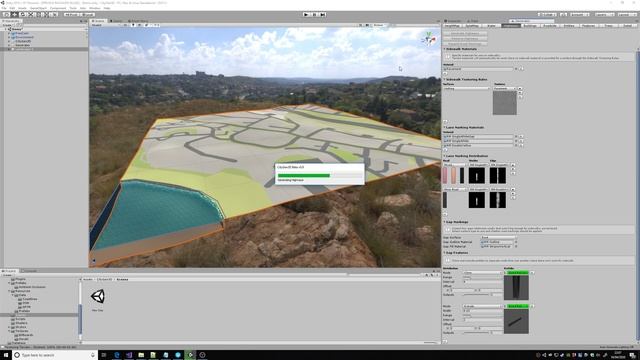The height and width of the screenshot is (360, 640).
Task: Select the Scale tool in toolbar
Action: 31,14
